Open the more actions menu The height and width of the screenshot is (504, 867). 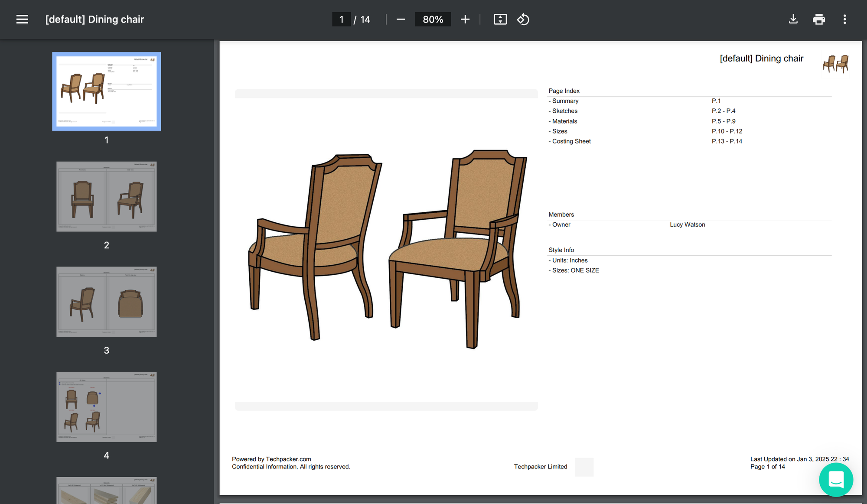click(x=844, y=20)
